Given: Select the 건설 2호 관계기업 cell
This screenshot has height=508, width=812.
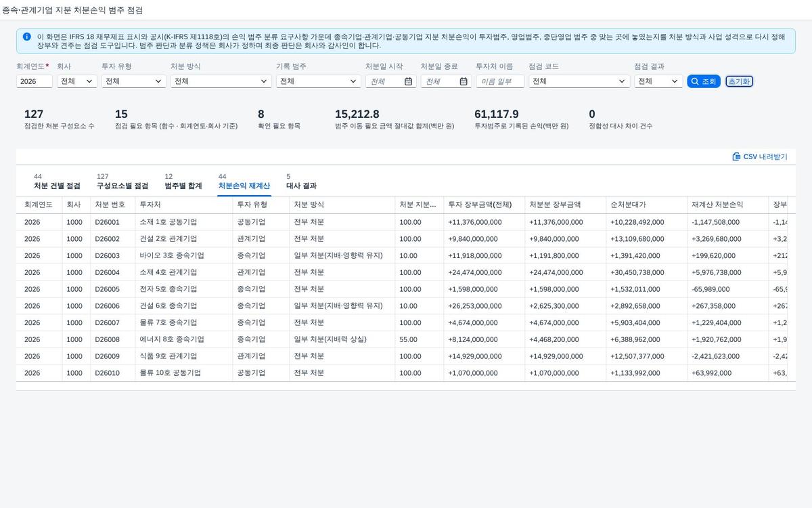Looking at the screenshot, I should coord(183,239).
